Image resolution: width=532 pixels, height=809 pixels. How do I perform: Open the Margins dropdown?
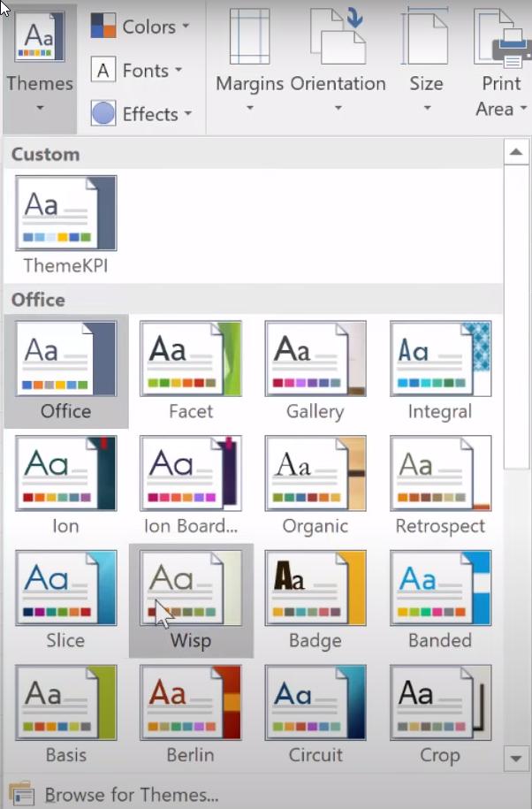[249, 60]
